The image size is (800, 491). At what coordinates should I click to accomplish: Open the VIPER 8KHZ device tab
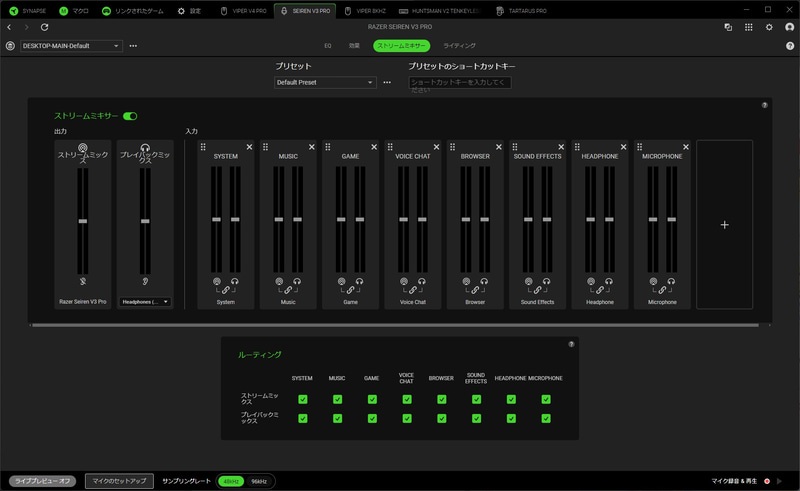click(x=365, y=11)
